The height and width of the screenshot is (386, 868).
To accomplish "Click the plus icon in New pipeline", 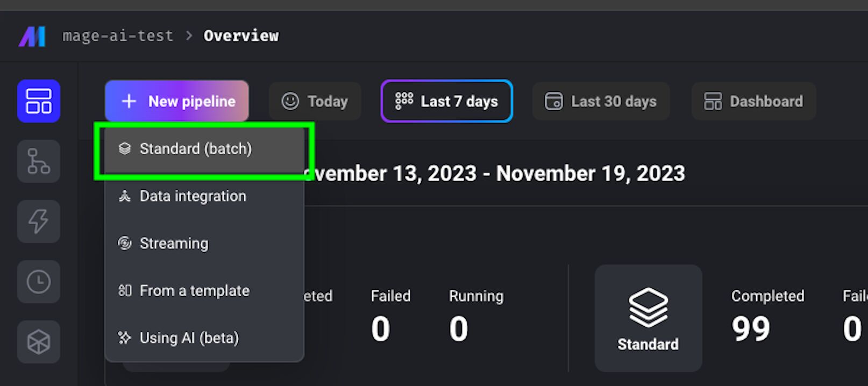I will point(129,101).
